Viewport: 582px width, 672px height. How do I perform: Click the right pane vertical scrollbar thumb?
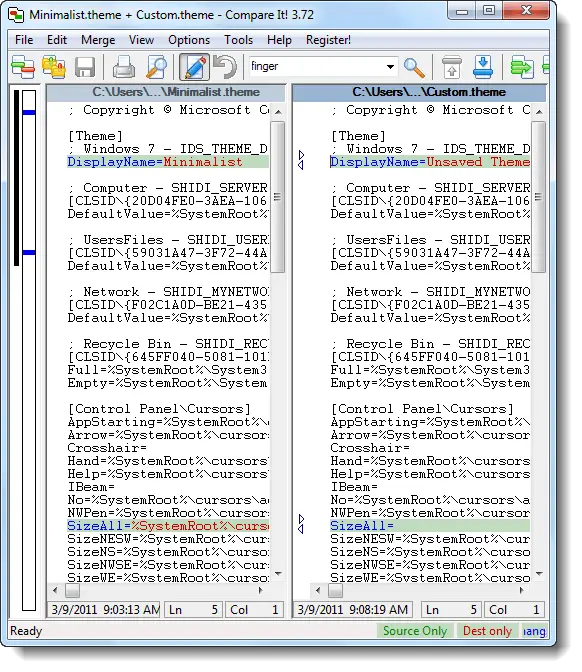(539, 197)
